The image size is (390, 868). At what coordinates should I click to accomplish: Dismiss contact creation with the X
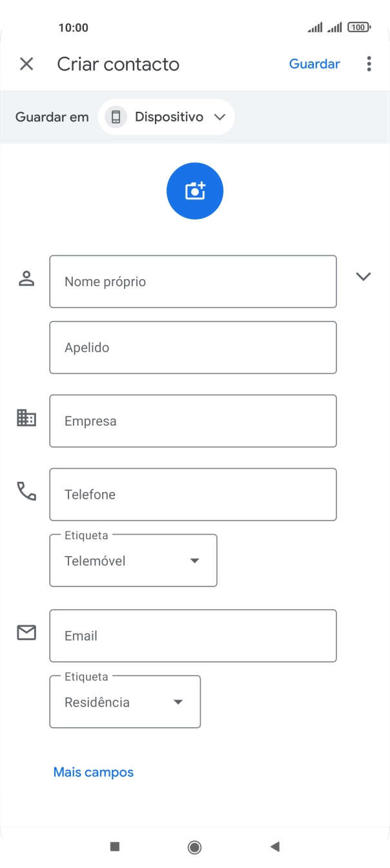click(26, 64)
